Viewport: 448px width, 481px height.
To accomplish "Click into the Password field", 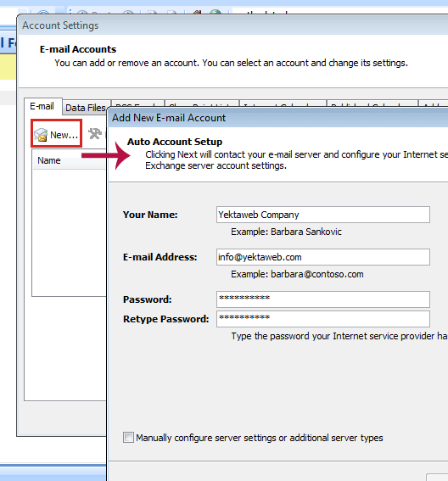I will [322, 299].
